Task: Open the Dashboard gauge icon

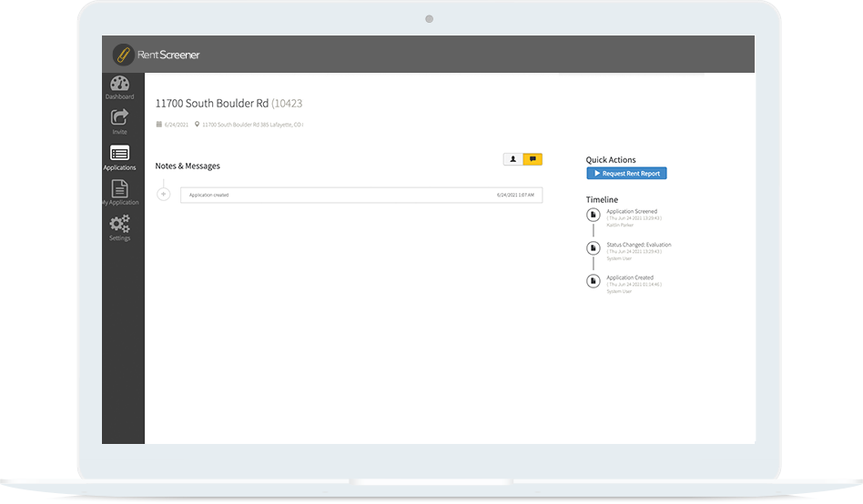Action: point(119,84)
